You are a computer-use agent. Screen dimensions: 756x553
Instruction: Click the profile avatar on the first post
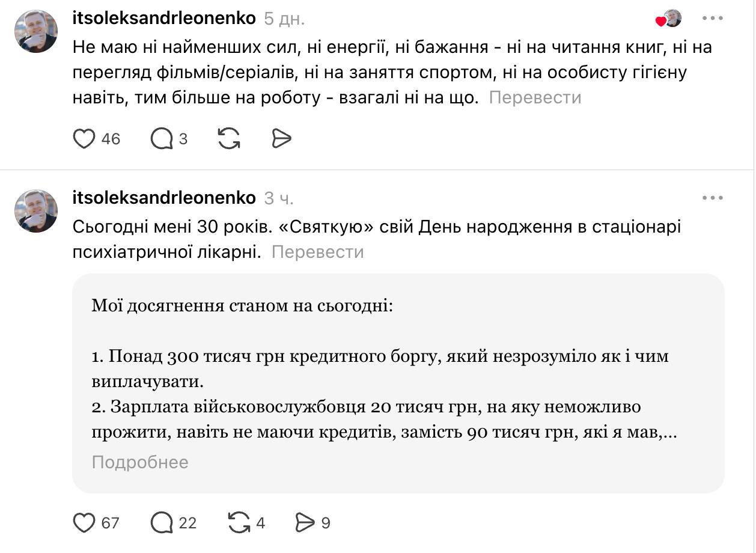pyautogui.click(x=36, y=31)
